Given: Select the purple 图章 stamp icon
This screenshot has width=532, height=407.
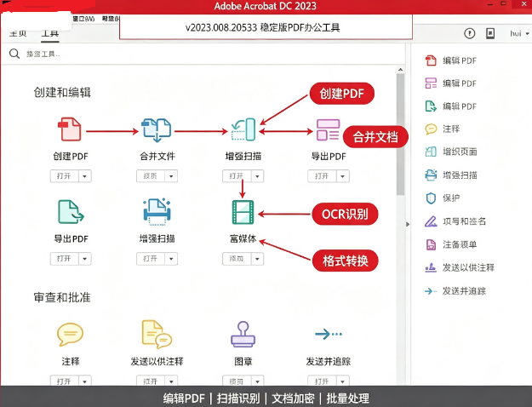Looking at the screenshot, I should click(243, 335).
